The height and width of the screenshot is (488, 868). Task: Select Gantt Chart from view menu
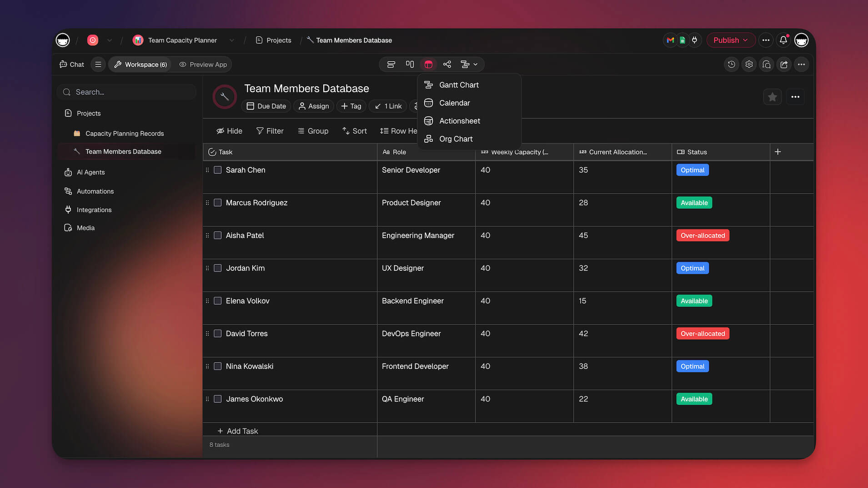pyautogui.click(x=458, y=85)
